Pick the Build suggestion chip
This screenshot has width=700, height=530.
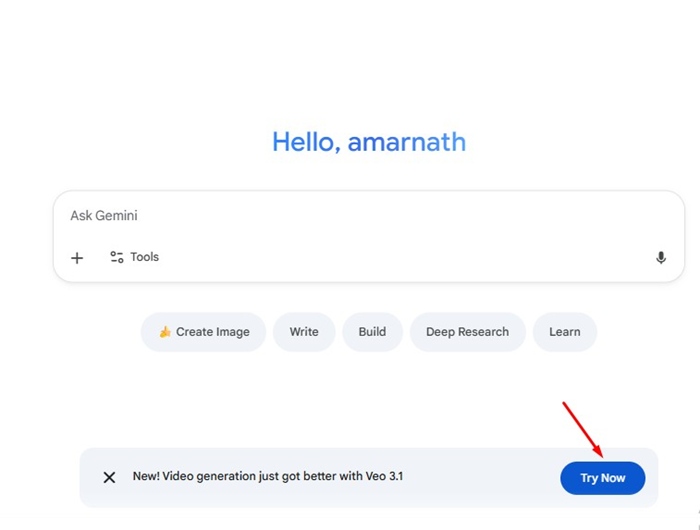pos(372,332)
